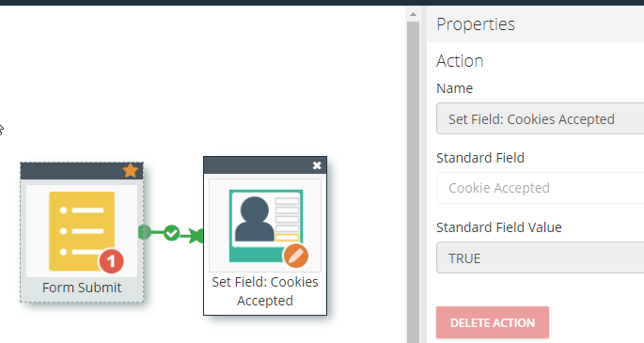644x343 pixels.
Task: Click the scrollbar up arrow
Action: (413, 14)
